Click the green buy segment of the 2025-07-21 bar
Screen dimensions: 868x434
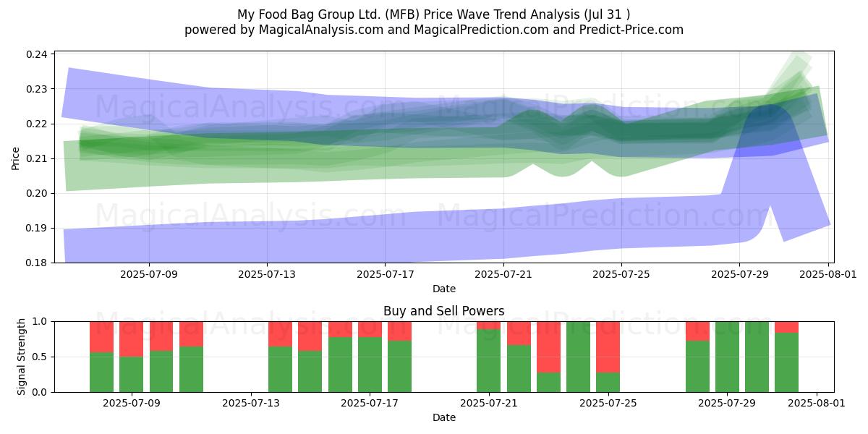click(489, 361)
